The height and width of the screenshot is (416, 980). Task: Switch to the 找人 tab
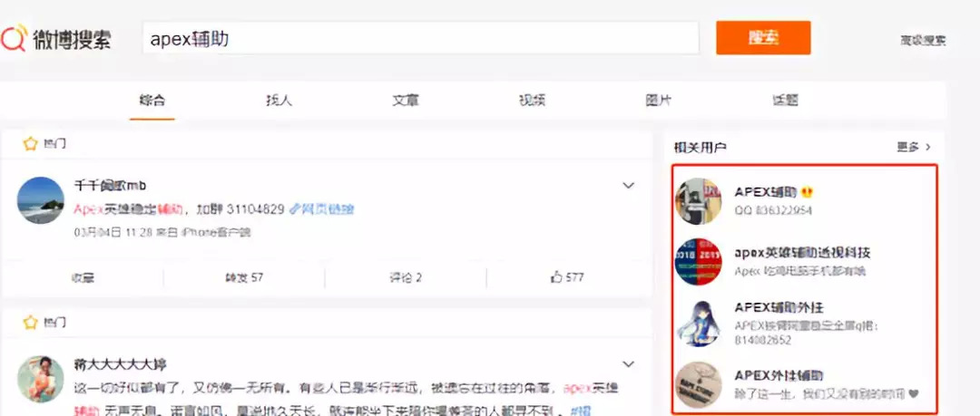[279, 100]
